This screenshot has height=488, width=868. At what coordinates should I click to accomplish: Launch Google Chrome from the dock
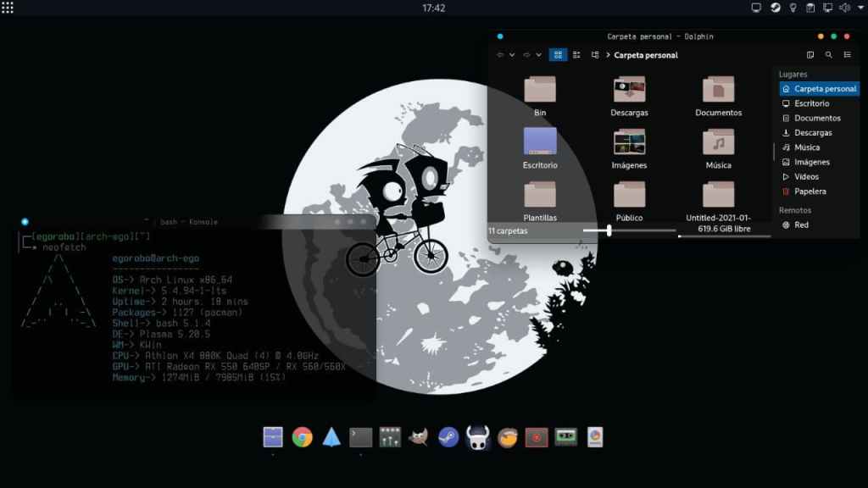tap(303, 437)
